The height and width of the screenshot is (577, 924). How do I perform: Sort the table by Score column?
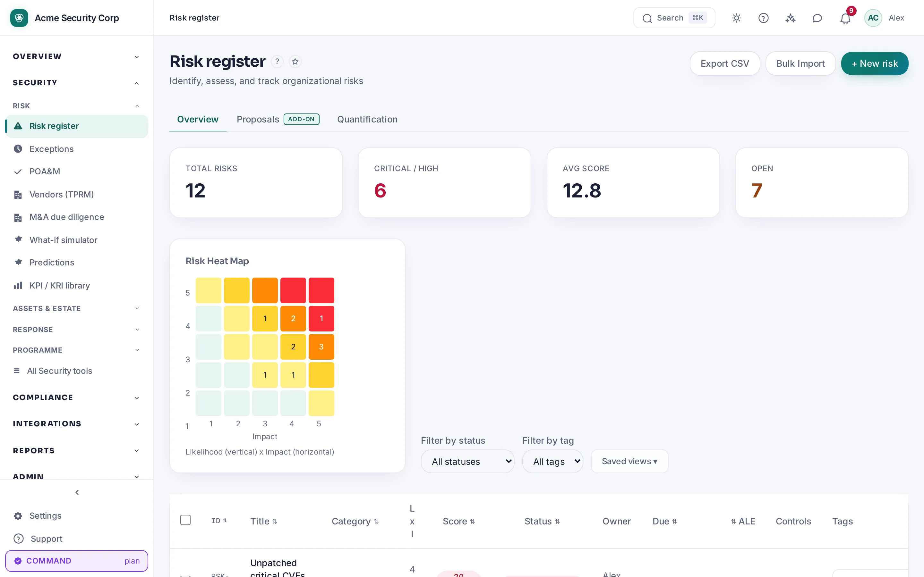point(458,521)
